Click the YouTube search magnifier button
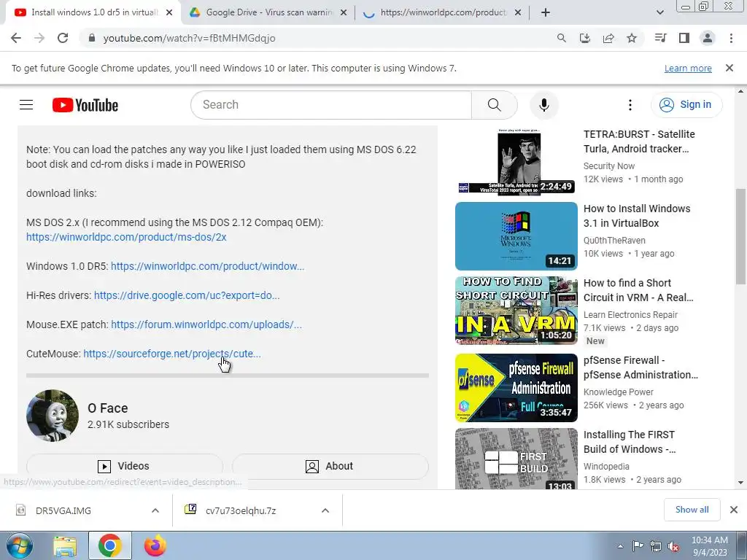The image size is (747, 560). point(494,105)
